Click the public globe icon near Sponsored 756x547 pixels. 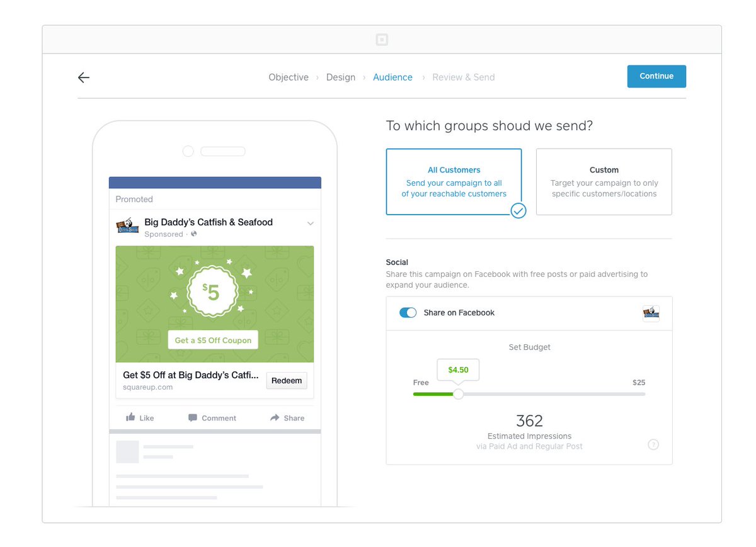coord(194,234)
